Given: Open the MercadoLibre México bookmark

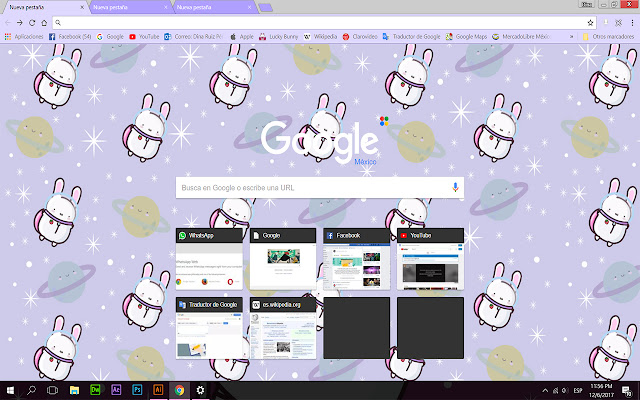Looking at the screenshot, I should pos(521,36).
